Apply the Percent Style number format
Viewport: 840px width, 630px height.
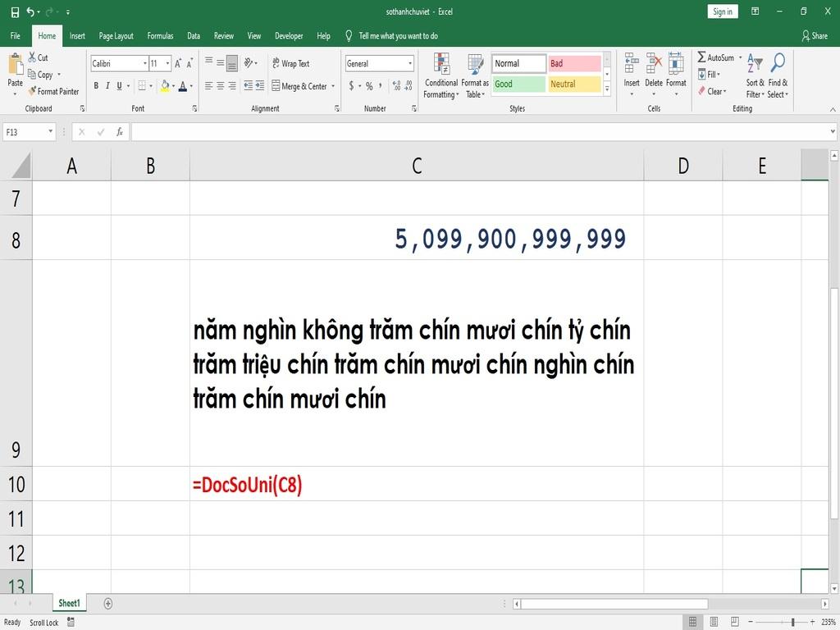(x=369, y=85)
